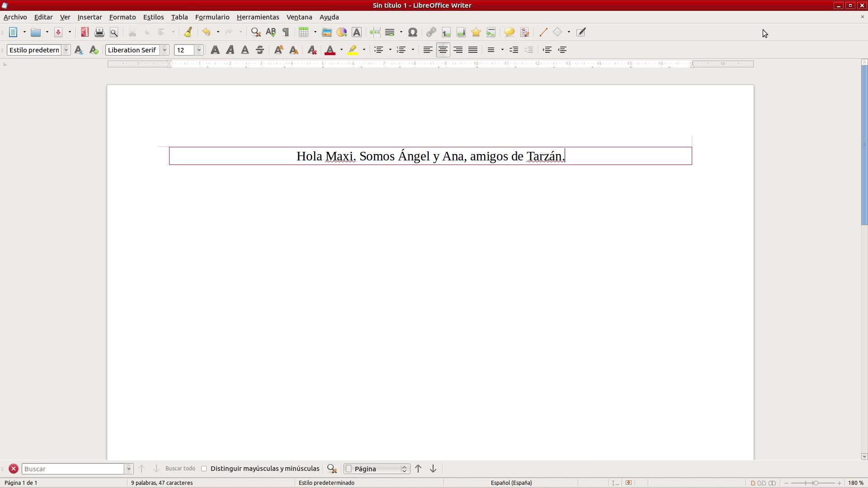Insert special character Omega icon

pos(412,32)
